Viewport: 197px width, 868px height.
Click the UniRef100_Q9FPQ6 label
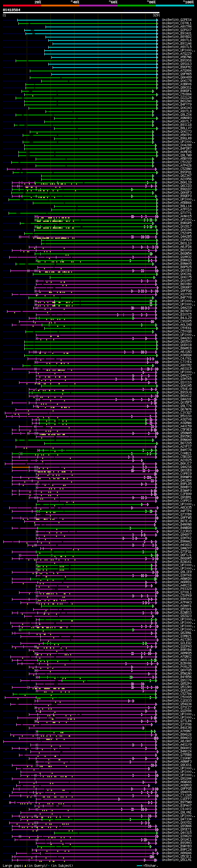tap(177, 291)
